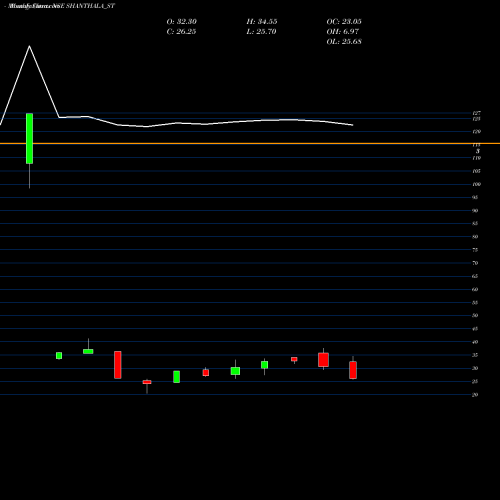The height and width of the screenshot is (500, 500).
Task: Click the green candle with wick up to 41
Action: [88, 351]
